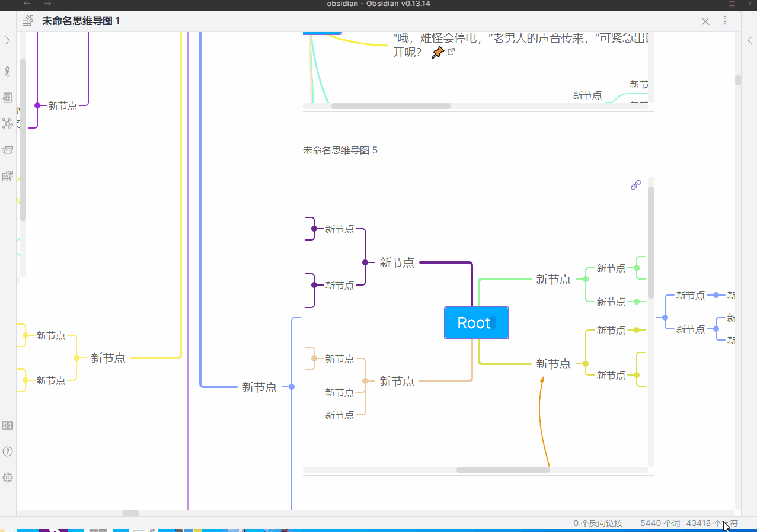Select the tan 新节点 attached to Root
This screenshot has height=532, width=757.
coord(397,381)
